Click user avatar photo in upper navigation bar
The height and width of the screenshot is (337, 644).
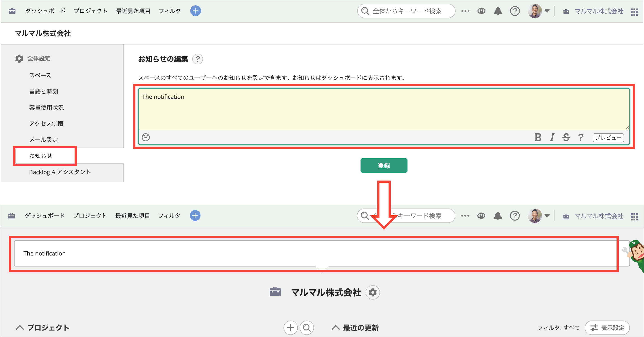pyautogui.click(x=535, y=11)
